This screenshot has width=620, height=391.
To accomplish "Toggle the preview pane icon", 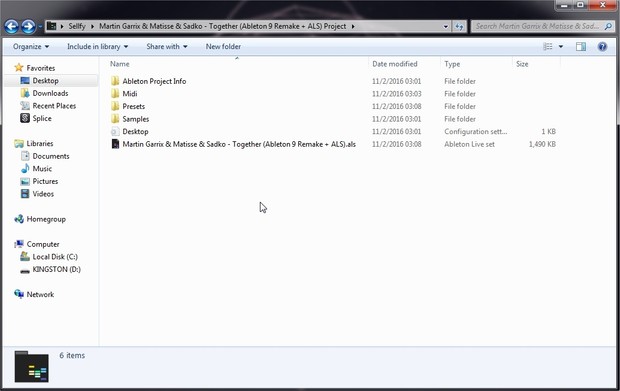I will tap(580, 47).
